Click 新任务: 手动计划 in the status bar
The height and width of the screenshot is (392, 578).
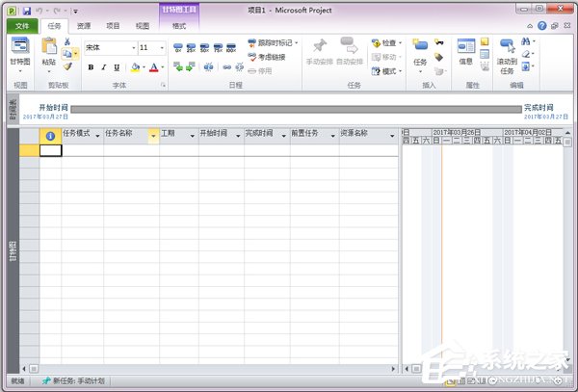(73, 380)
